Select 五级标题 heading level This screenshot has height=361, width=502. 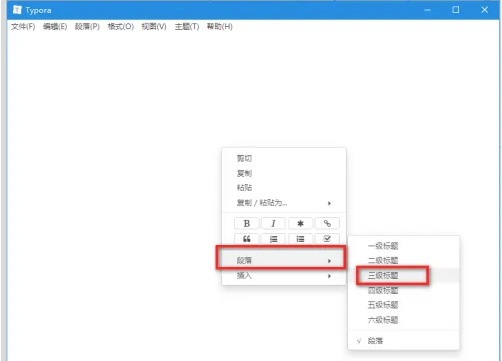404,305
